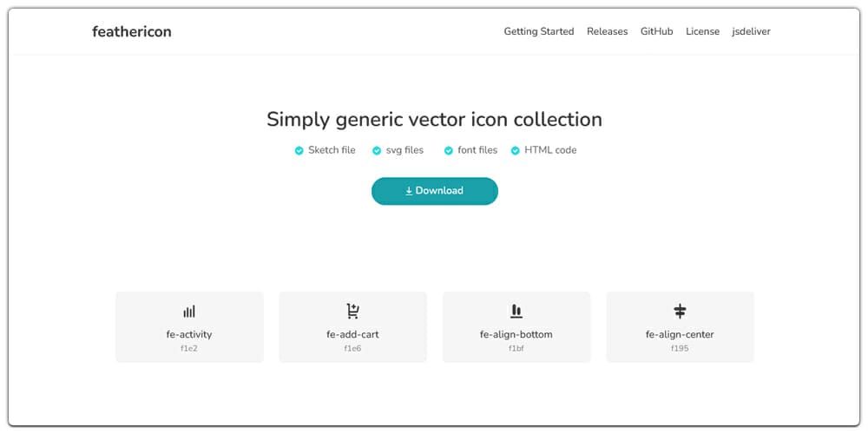The image size is (868, 434).
Task: Click the feathericon logo text
Action: [x=132, y=31]
